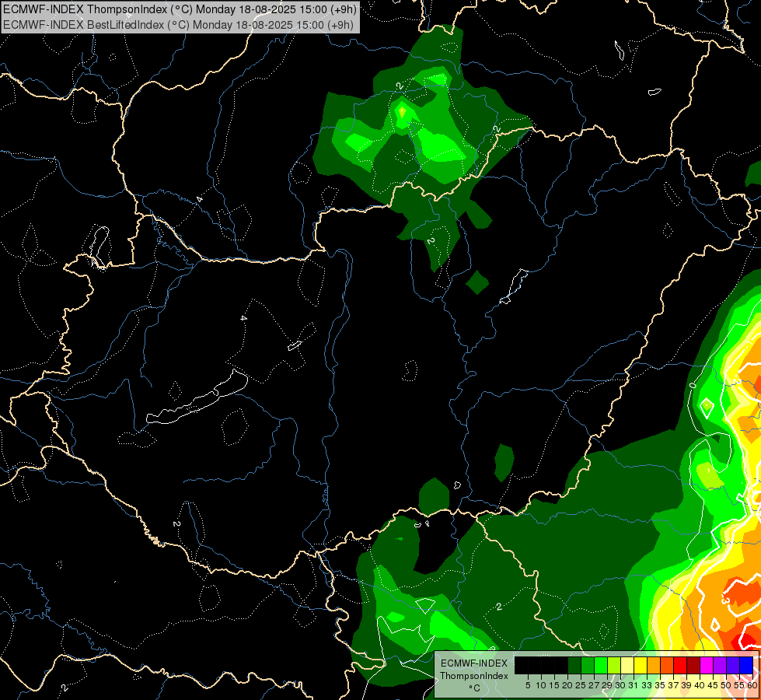Click the legend's ThompsonIndex label
761x700 pixels.
coord(474,676)
